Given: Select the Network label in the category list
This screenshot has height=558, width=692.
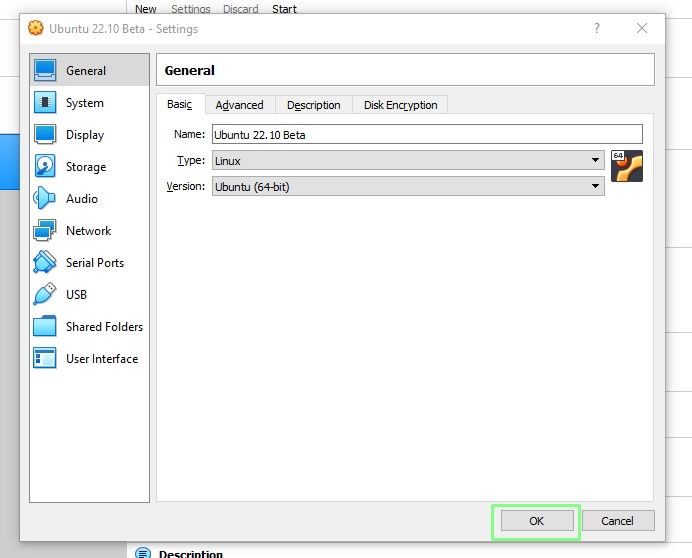Looking at the screenshot, I should coord(89,230).
